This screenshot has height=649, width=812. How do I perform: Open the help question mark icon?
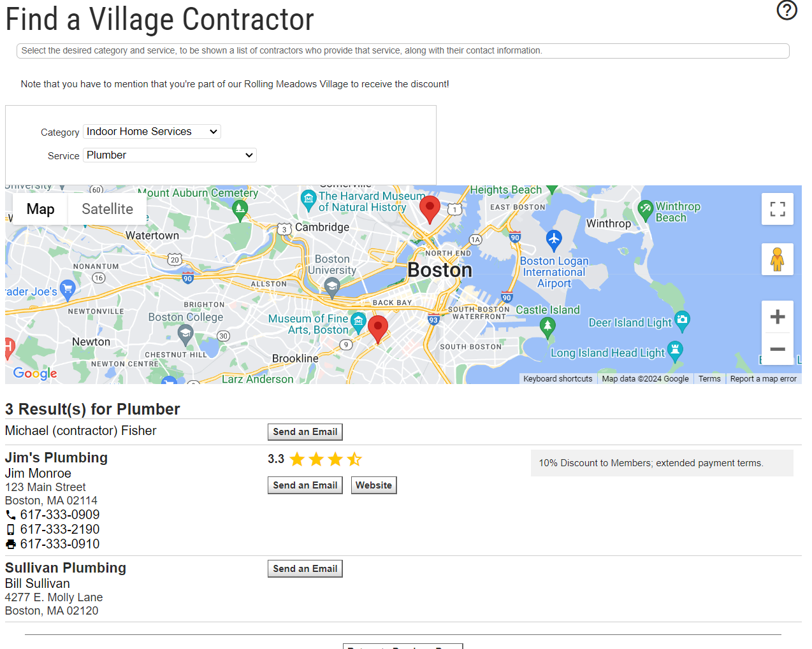coord(787,10)
